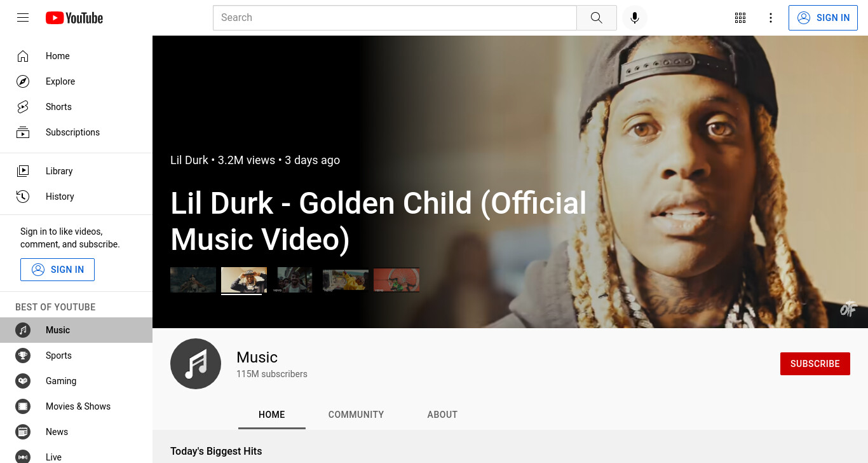Select the first carousel video thumbnail
Image resolution: width=868 pixels, height=463 pixels.
193,280
